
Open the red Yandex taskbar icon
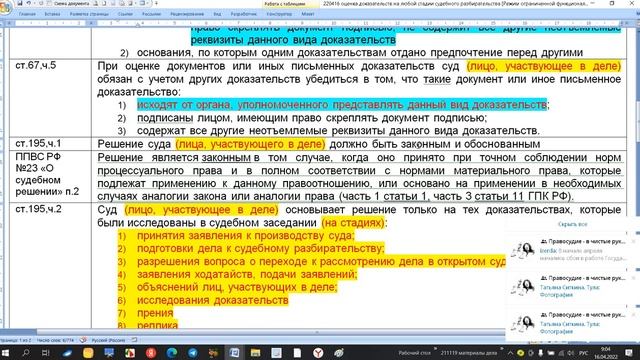pyautogui.click(x=151, y=353)
